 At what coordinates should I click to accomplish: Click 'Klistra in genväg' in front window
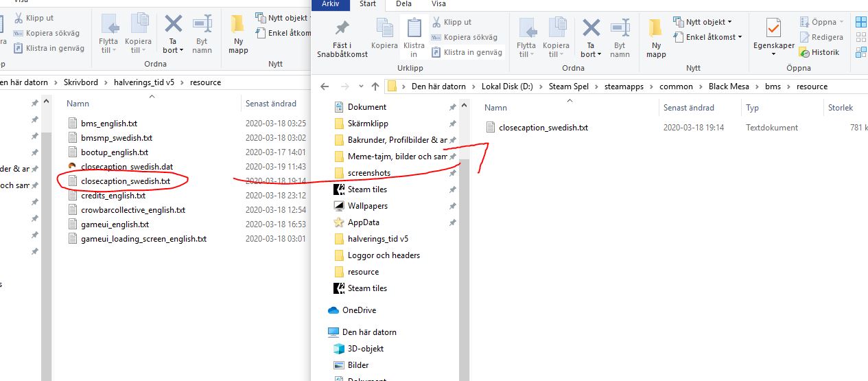point(467,52)
